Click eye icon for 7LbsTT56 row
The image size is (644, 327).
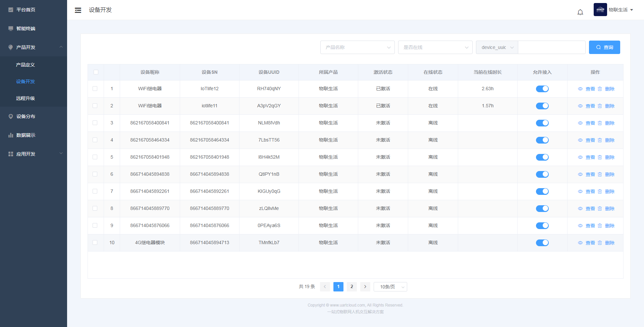click(580, 140)
